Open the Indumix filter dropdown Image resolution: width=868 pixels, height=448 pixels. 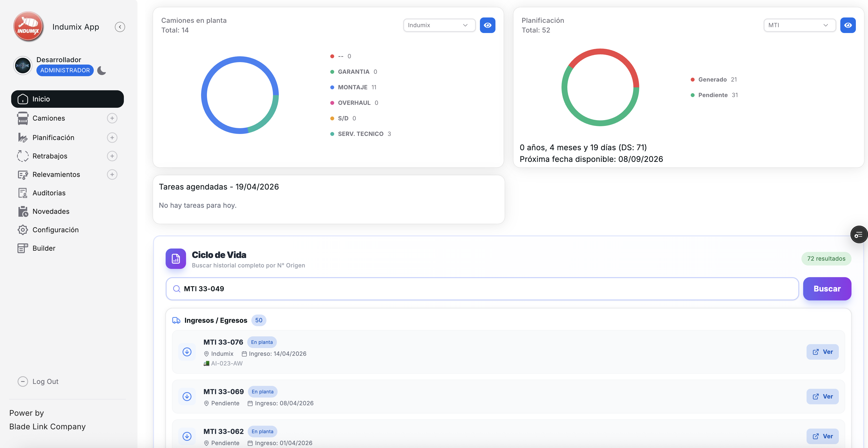[x=439, y=25]
